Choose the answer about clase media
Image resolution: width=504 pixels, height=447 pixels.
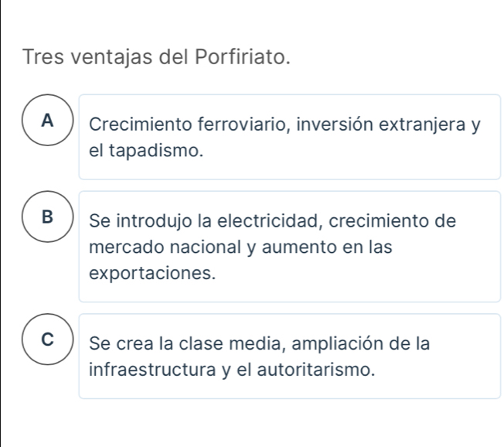tap(290, 356)
